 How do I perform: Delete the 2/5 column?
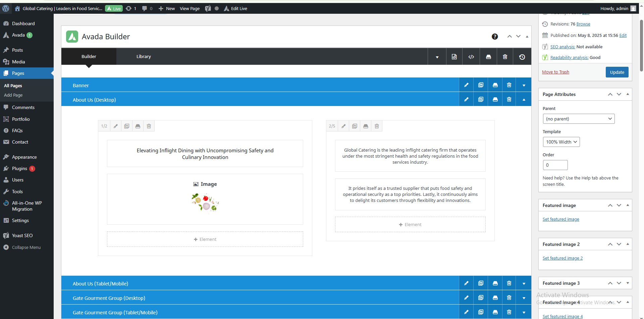[377, 126]
